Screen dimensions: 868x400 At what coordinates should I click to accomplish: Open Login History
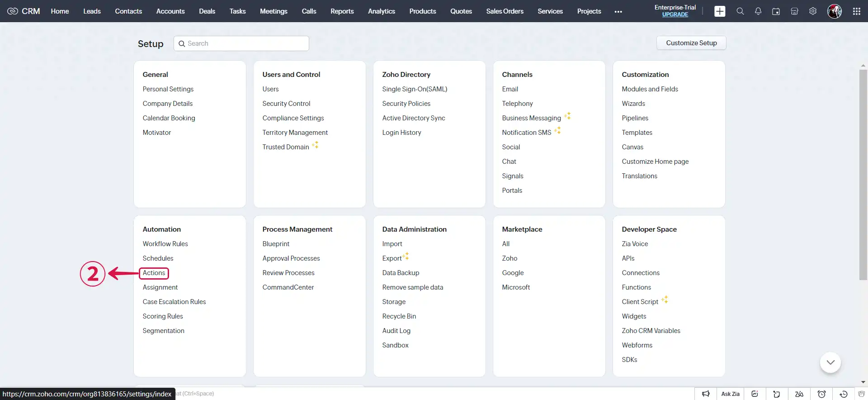[401, 133]
